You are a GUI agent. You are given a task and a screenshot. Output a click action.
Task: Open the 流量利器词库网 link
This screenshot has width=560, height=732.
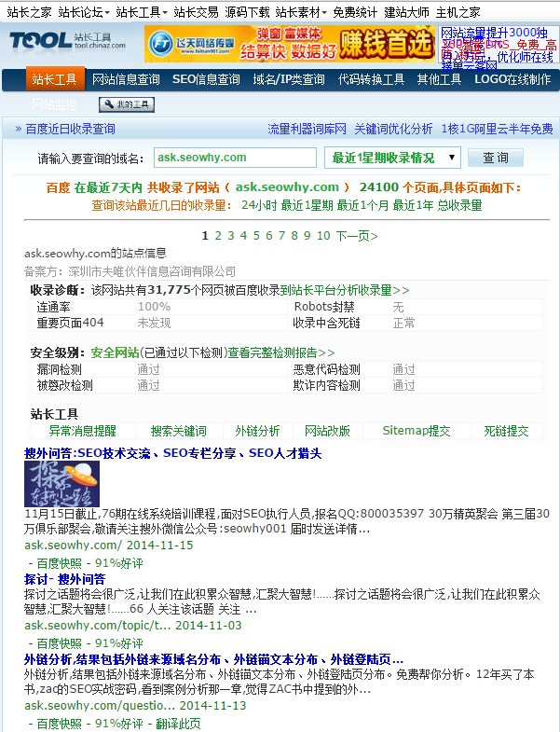307,129
